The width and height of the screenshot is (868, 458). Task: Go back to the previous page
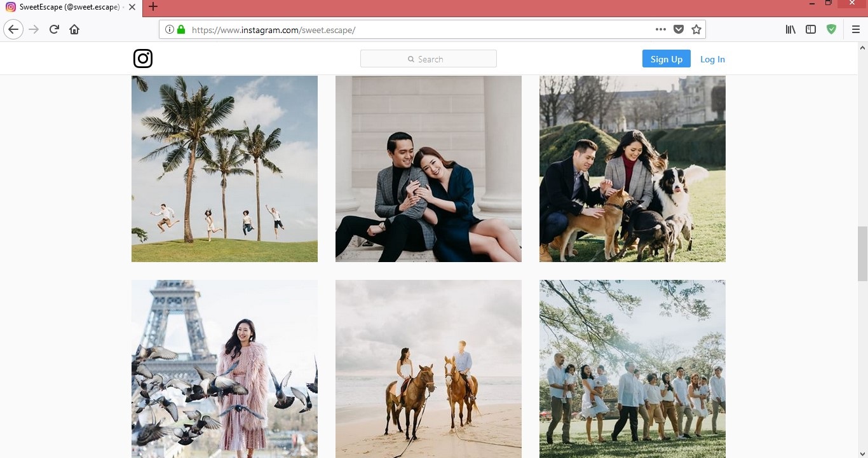13,29
